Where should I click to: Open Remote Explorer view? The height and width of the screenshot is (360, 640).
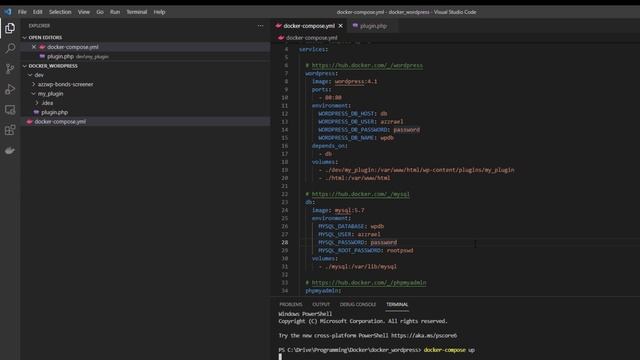[x=10, y=109]
